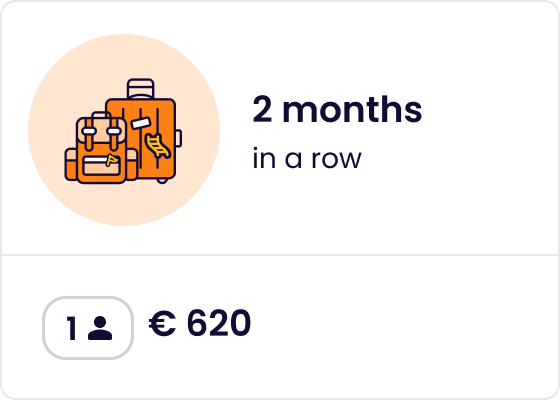Click the white label tag on suitcase

point(140,122)
